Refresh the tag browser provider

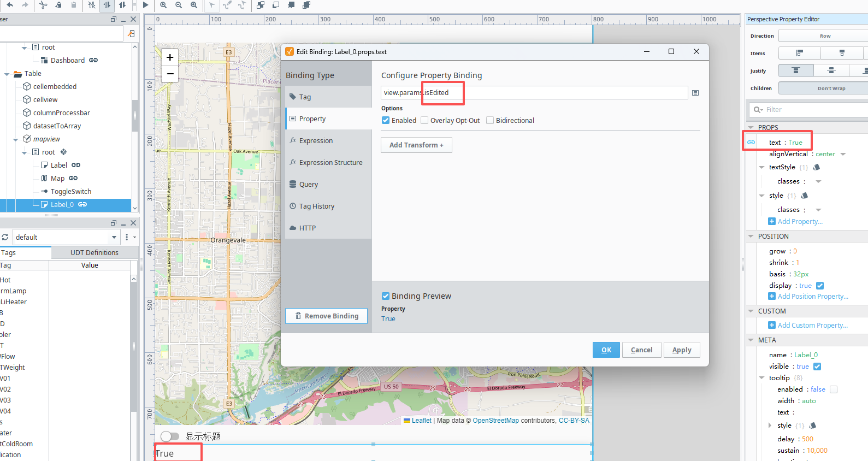pyautogui.click(x=5, y=237)
